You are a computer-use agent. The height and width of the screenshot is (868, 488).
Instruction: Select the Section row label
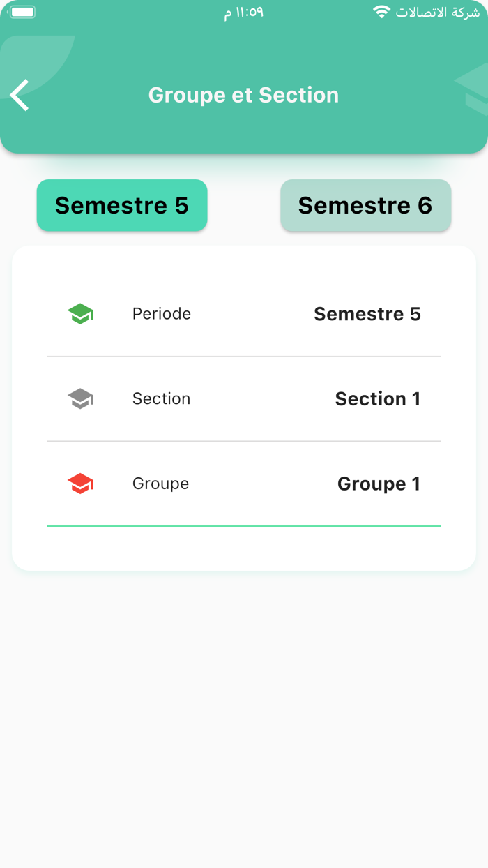(161, 398)
